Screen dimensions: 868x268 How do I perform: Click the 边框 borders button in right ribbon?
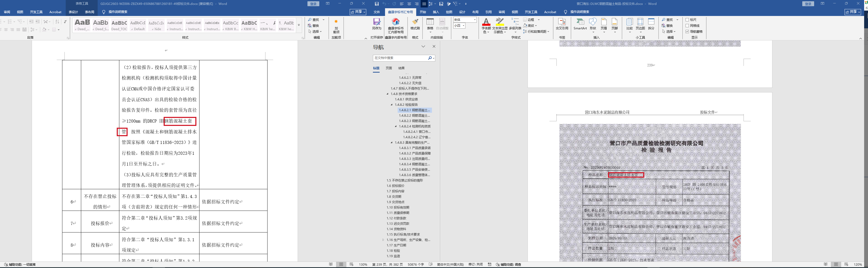[529, 20]
